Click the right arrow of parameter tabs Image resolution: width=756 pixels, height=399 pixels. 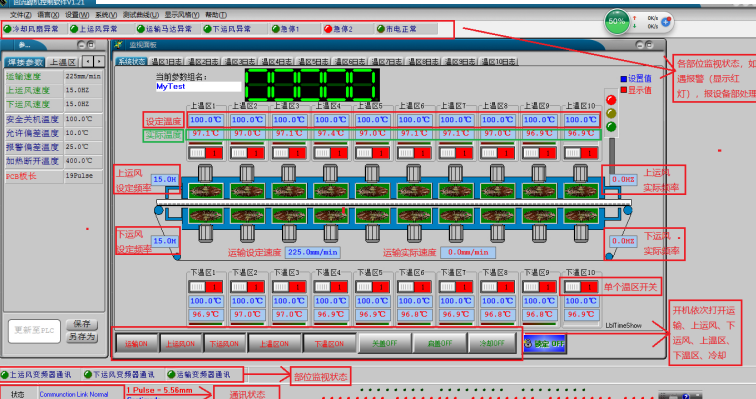[x=99, y=61]
